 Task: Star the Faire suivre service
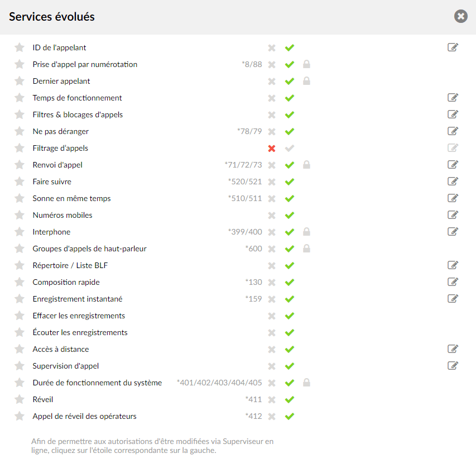(20, 182)
